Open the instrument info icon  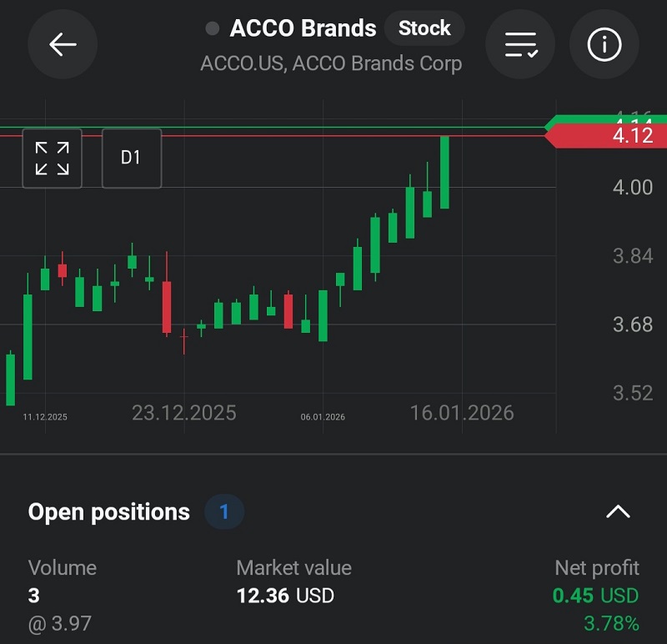click(604, 44)
